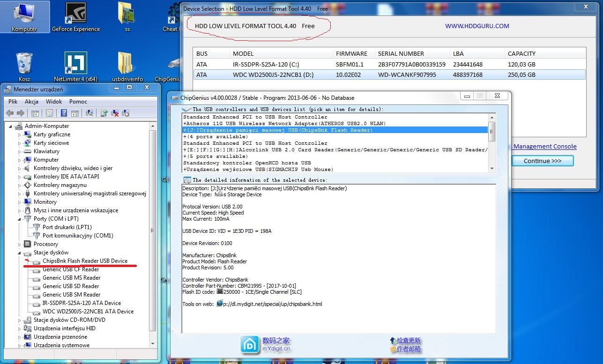This screenshot has height=364, width=603.
Task: Expand Karty graficzne node
Action: (x=20, y=134)
